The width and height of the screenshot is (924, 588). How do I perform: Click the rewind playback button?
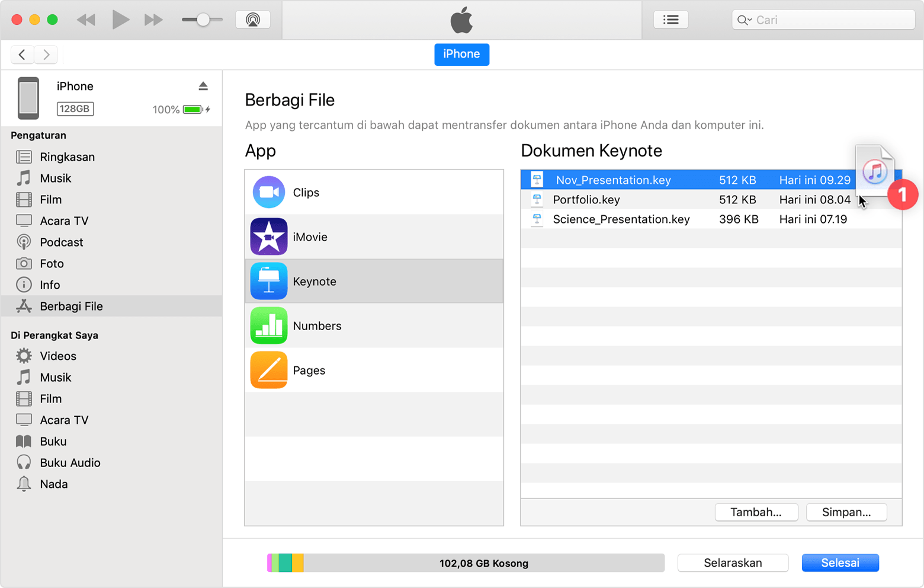tap(86, 20)
